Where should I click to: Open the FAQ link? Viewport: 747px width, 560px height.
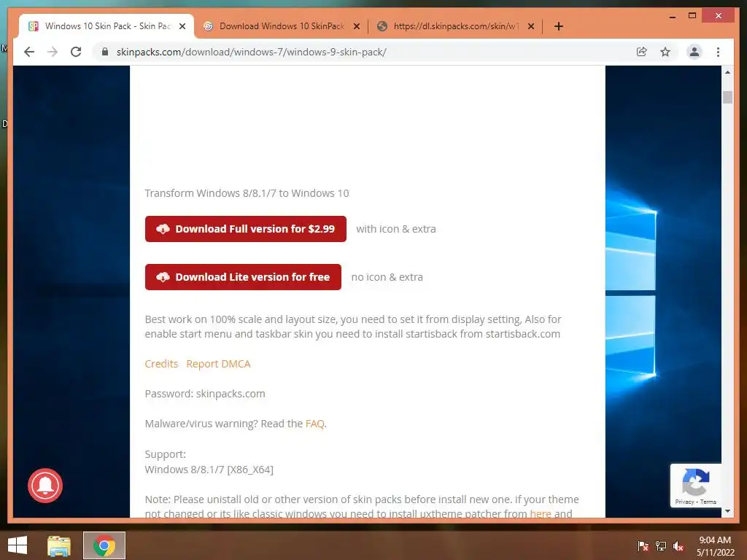click(315, 424)
